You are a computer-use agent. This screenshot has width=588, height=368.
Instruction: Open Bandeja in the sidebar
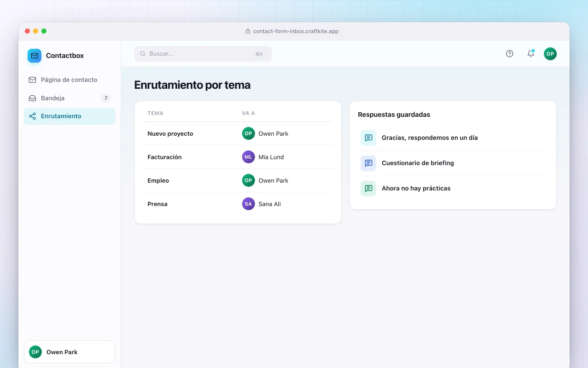point(69,98)
